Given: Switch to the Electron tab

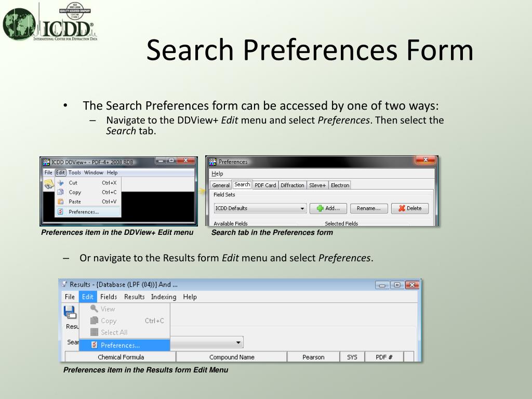Looking at the screenshot, I should click(340, 185).
